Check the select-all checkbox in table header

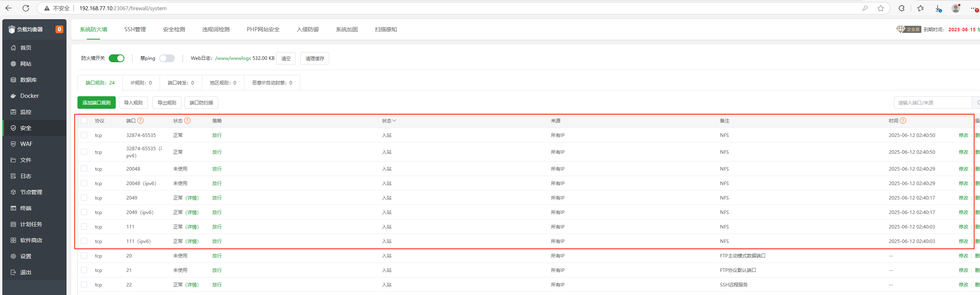point(84,121)
